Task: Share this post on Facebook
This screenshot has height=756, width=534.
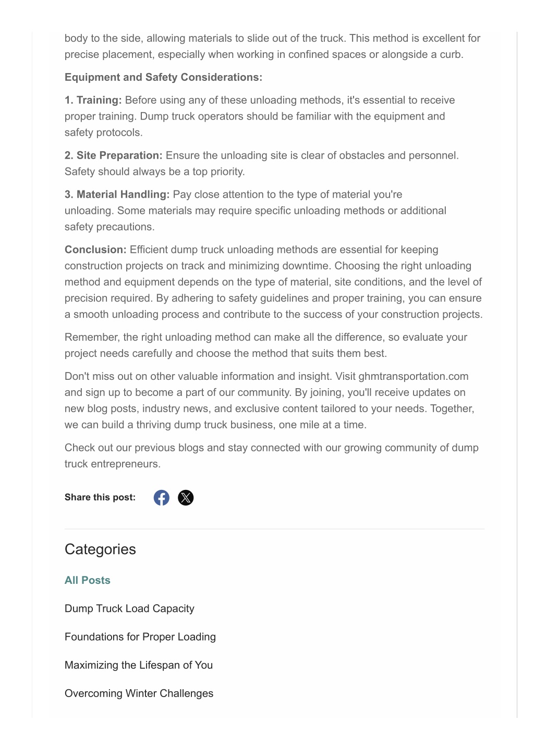Action: (x=162, y=498)
